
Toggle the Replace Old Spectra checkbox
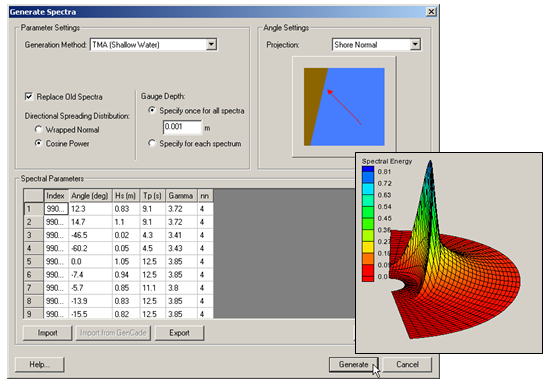point(29,96)
